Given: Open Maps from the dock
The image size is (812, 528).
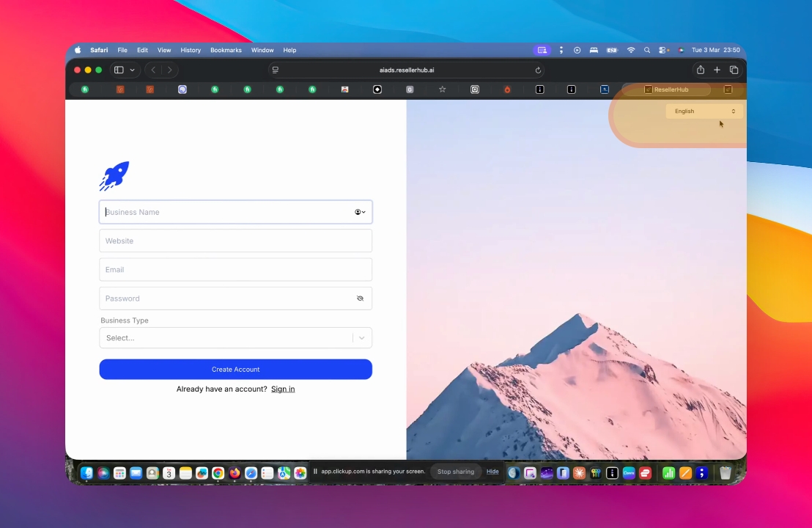Looking at the screenshot, I should tap(284, 473).
